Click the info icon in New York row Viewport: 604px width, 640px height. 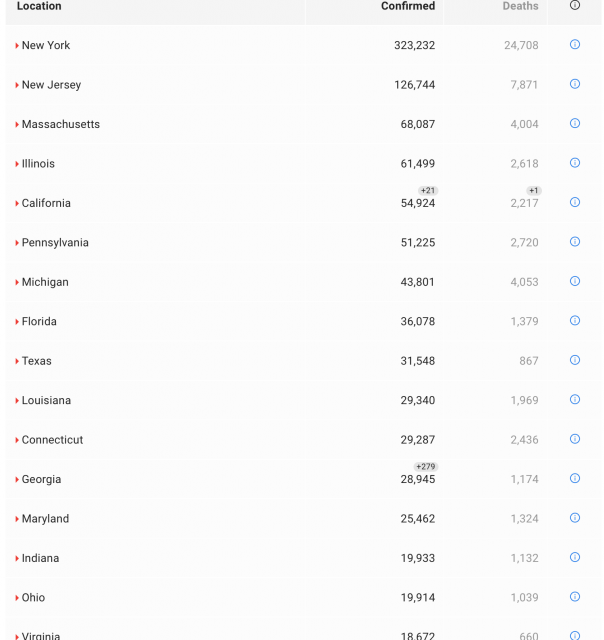575,45
